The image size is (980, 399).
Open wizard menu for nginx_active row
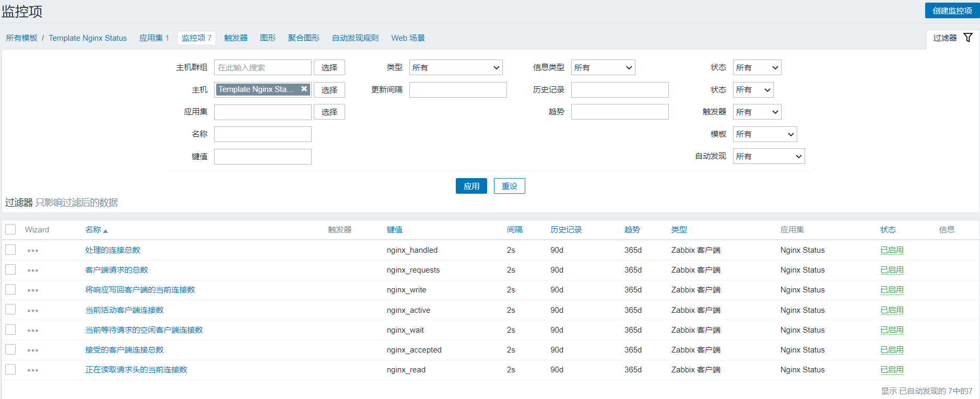click(x=33, y=311)
